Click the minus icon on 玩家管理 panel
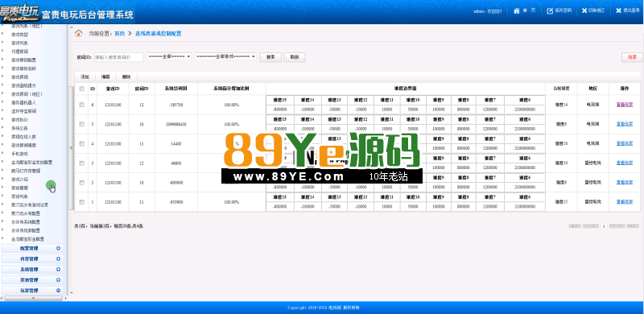Screen dimensions: 644x314 [58, 291]
